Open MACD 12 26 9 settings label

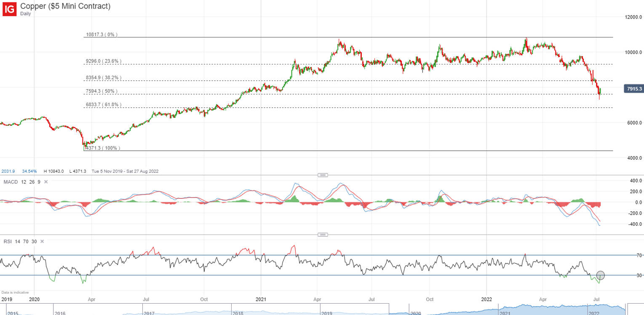[x=22, y=182]
